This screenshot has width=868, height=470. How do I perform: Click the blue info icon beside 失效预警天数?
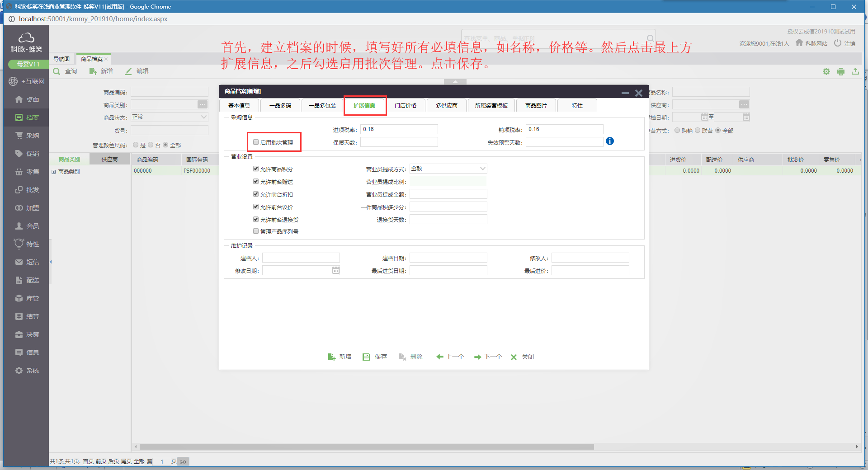(x=609, y=141)
